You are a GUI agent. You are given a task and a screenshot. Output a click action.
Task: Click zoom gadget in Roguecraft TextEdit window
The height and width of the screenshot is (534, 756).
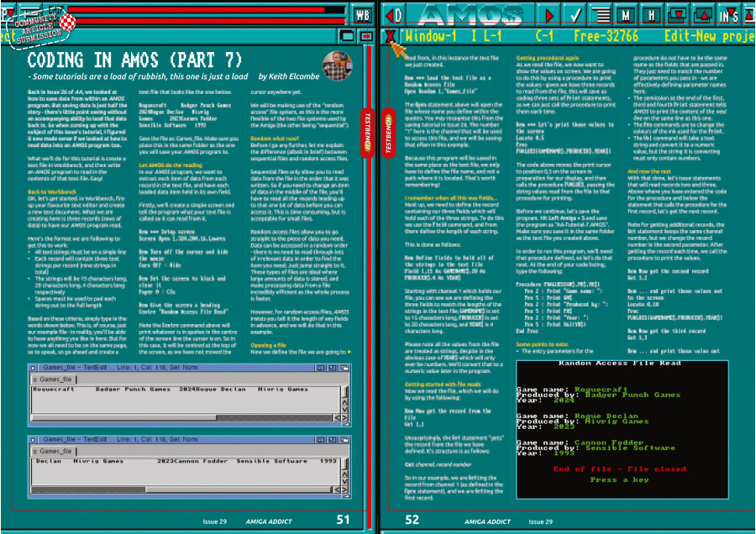(333, 368)
